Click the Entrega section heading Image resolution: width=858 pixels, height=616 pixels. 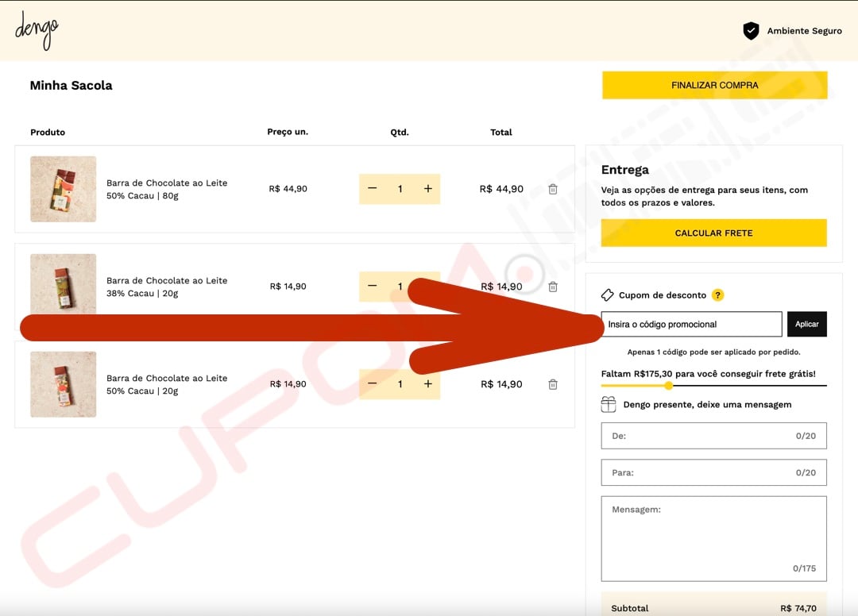[625, 170]
